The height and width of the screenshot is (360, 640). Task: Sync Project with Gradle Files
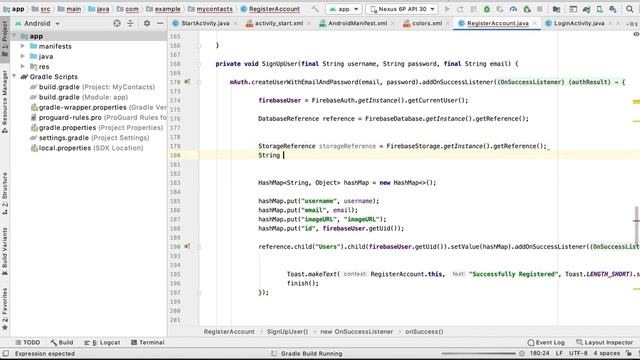(587, 9)
